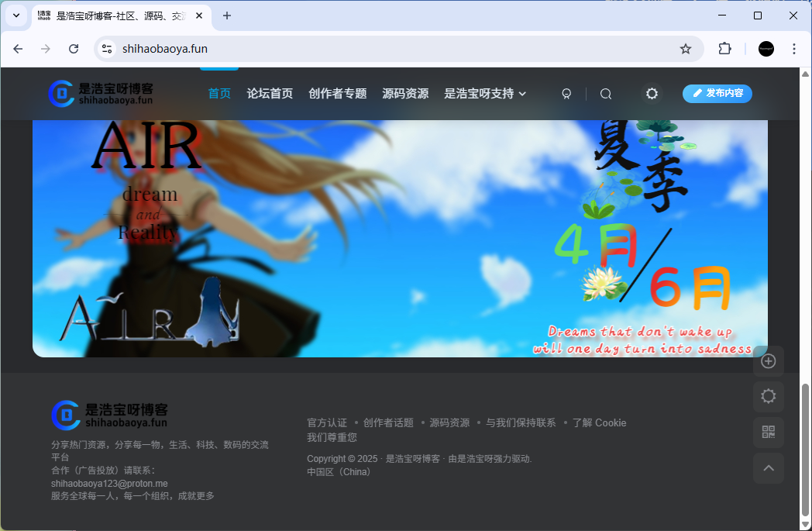
Task: Click the site logo in the header
Action: coord(101,94)
